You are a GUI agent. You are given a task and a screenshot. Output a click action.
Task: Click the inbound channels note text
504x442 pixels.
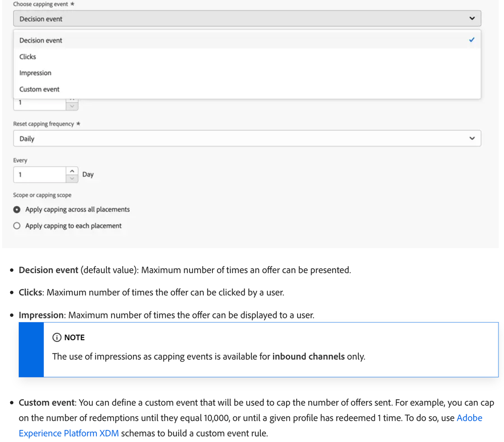[x=308, y=356]
